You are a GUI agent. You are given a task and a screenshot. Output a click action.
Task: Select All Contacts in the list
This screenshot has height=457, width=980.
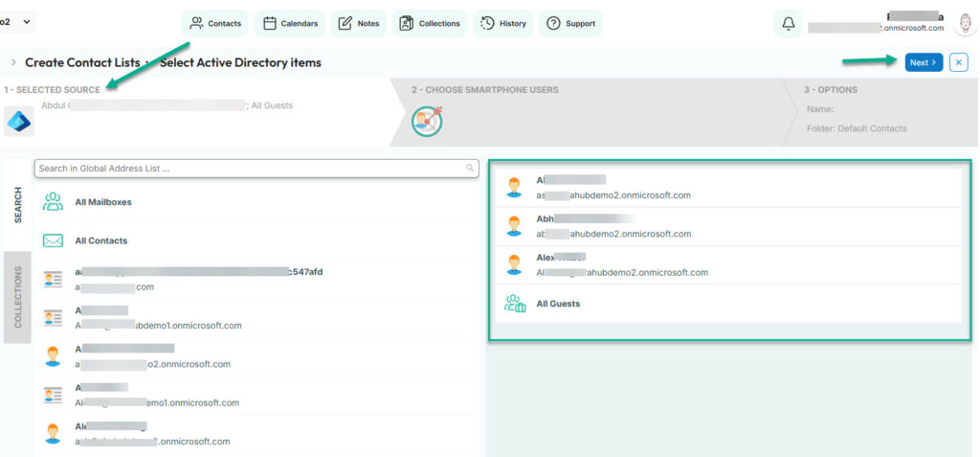[258, 241]
